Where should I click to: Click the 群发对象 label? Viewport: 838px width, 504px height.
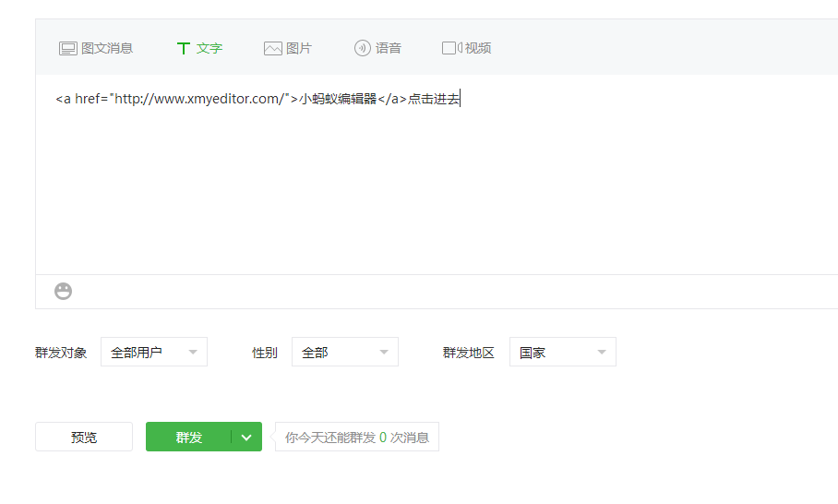(61, 353)
